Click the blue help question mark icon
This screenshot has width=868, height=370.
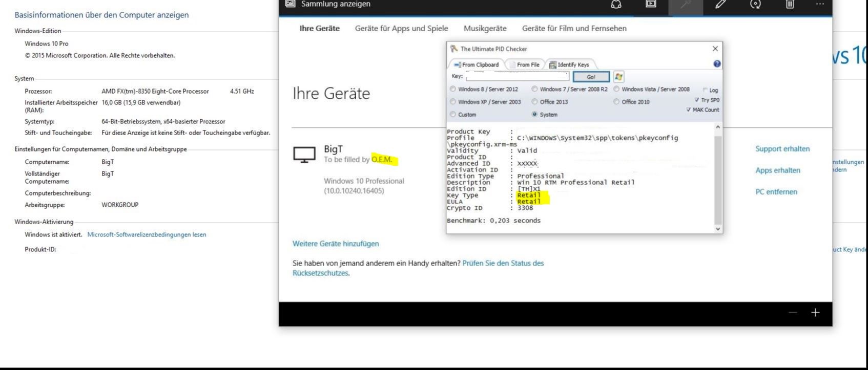(717, 64)
